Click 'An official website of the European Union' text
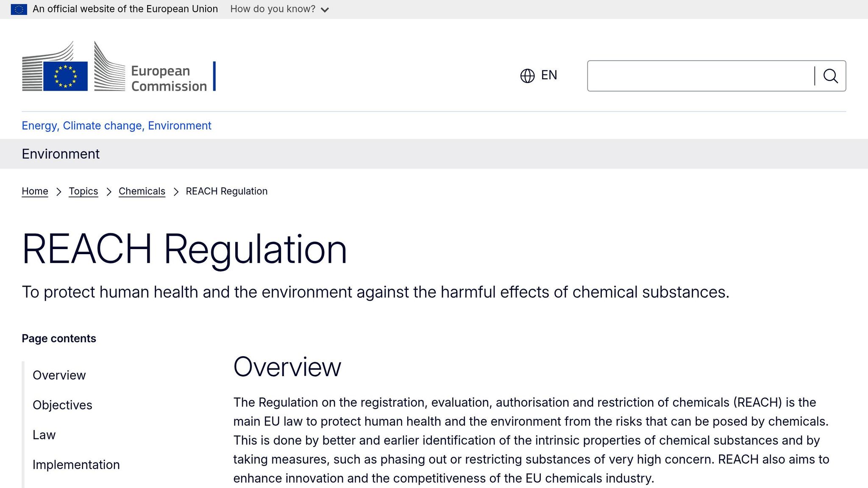The image size is (868, 488). [125, 9]
